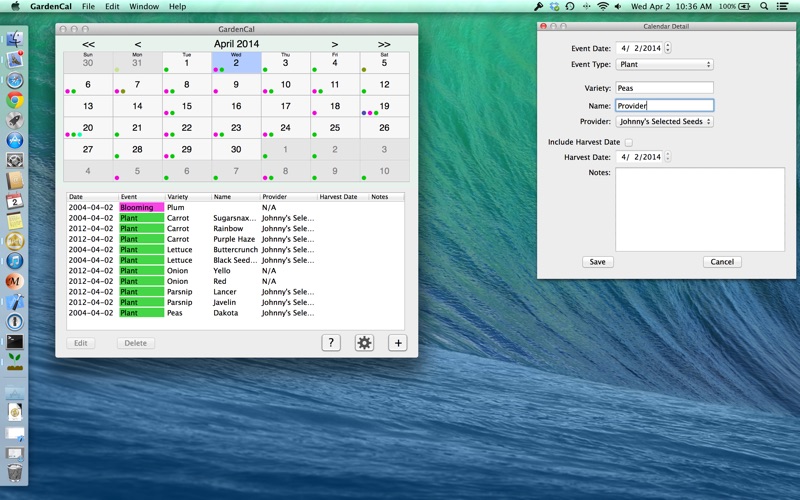The image size is (800, 500).
Task: Open Launchpad rocket icon in dock
Action: pyautogui.click(x=15, y=120)
